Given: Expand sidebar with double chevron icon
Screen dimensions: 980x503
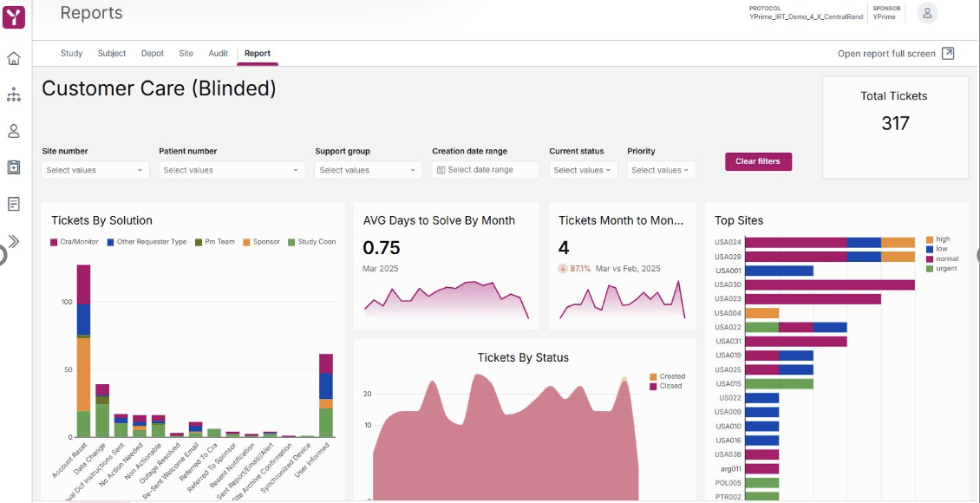Looking at the screenshot, I should coord(14,241).
